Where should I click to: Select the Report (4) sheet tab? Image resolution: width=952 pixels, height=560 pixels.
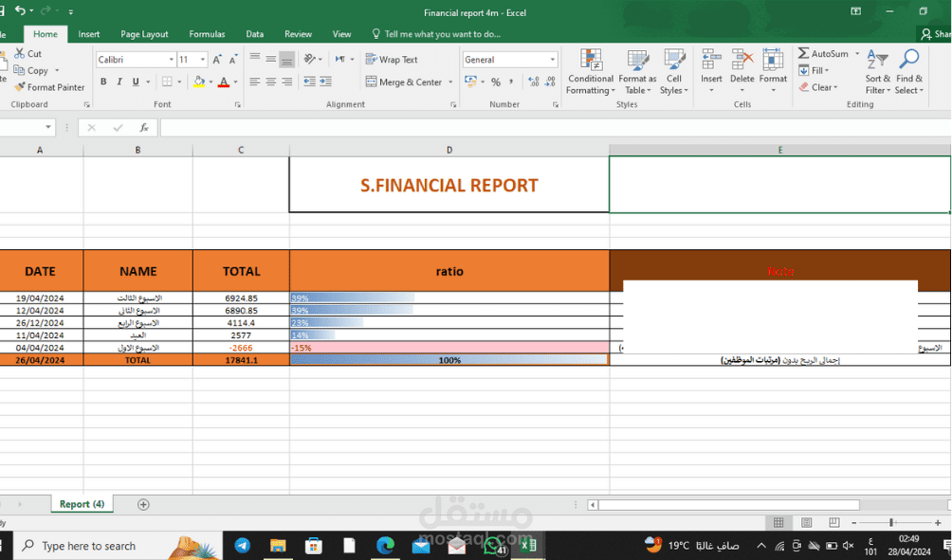pos(81,503)
